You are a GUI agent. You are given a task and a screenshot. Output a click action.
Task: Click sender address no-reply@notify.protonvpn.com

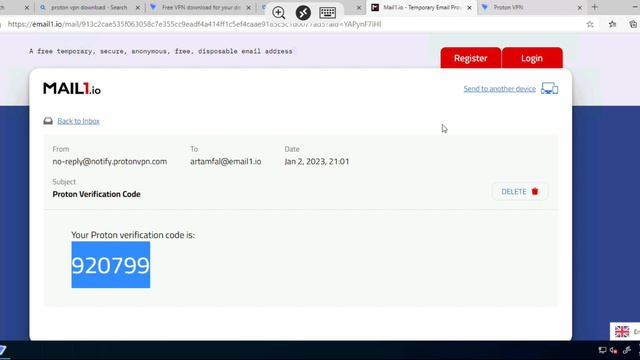point(110,161)
